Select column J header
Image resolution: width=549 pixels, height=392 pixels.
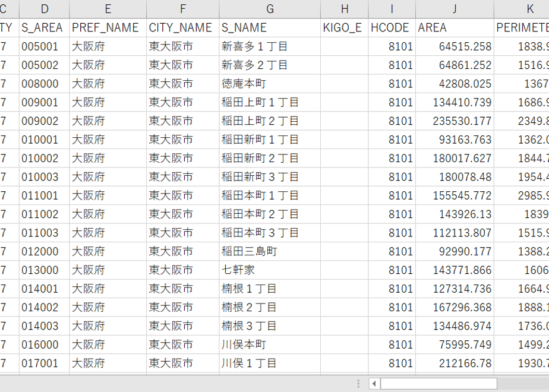[x=455, y=9]
